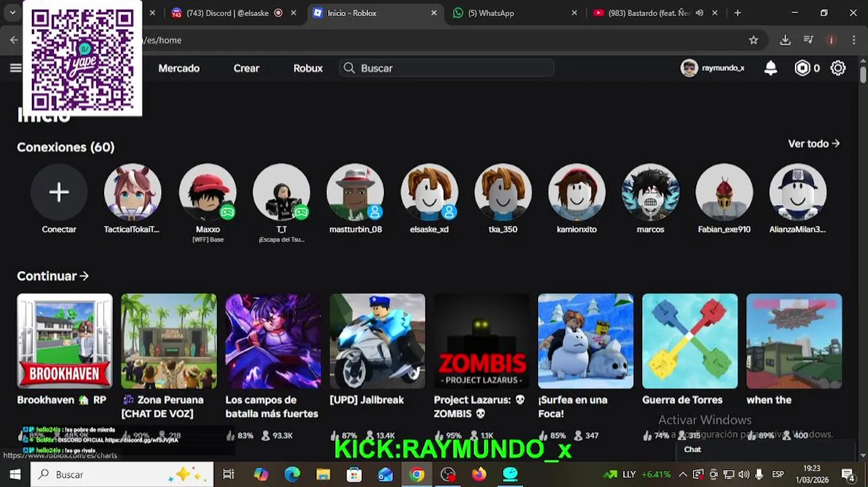This screenshot has width=868, height=487.
Task: Mute the YouTube tab audio icon
Action: click(700, 13)
